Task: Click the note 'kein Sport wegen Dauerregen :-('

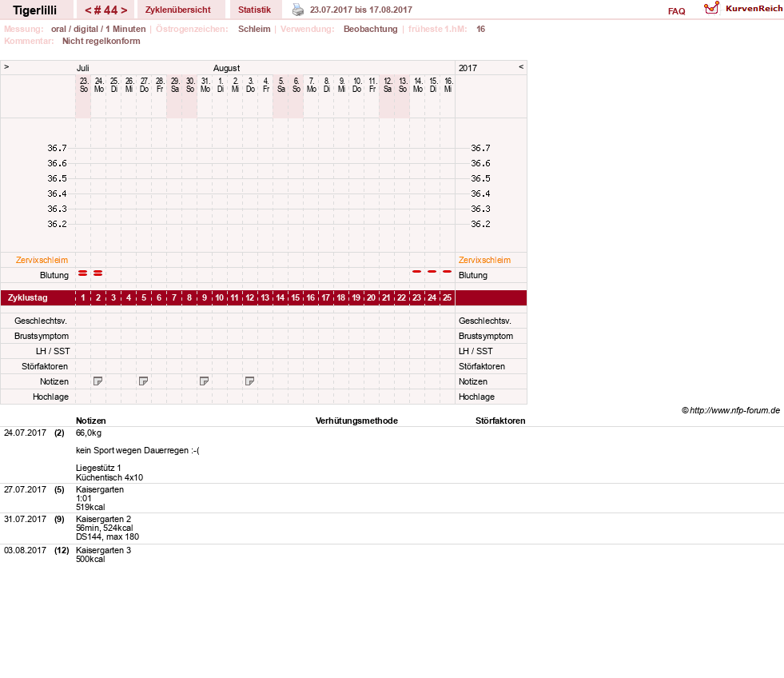Action: [x=137, y=450]
